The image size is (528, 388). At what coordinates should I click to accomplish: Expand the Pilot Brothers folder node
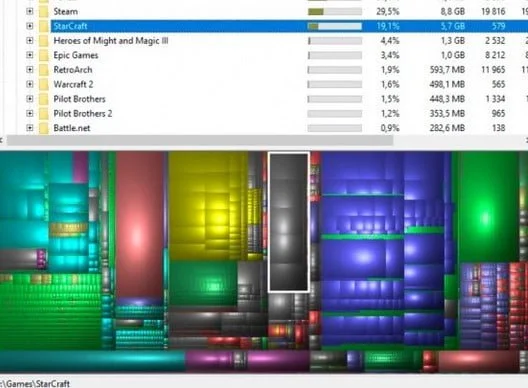pyautogui.click(x=30, y=99)
